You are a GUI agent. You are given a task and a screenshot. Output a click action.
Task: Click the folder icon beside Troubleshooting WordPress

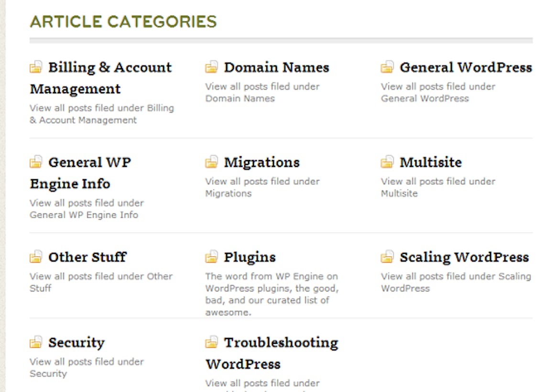tap(211, 342)
